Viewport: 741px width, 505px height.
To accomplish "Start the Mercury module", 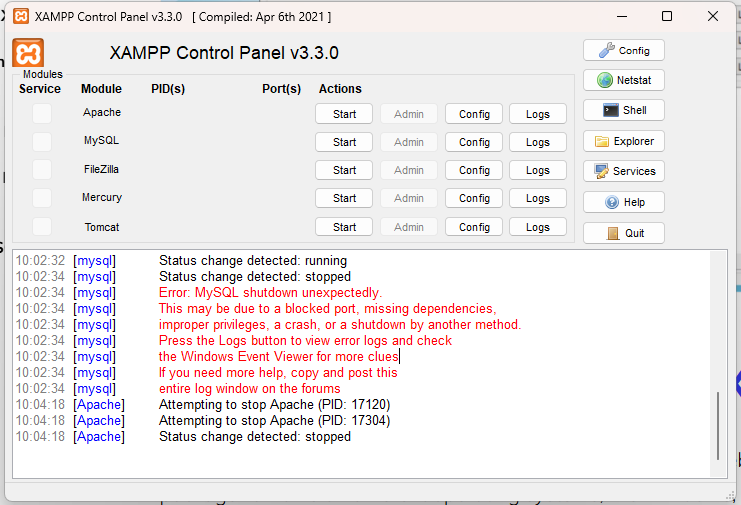I will (x=344, y=198).
